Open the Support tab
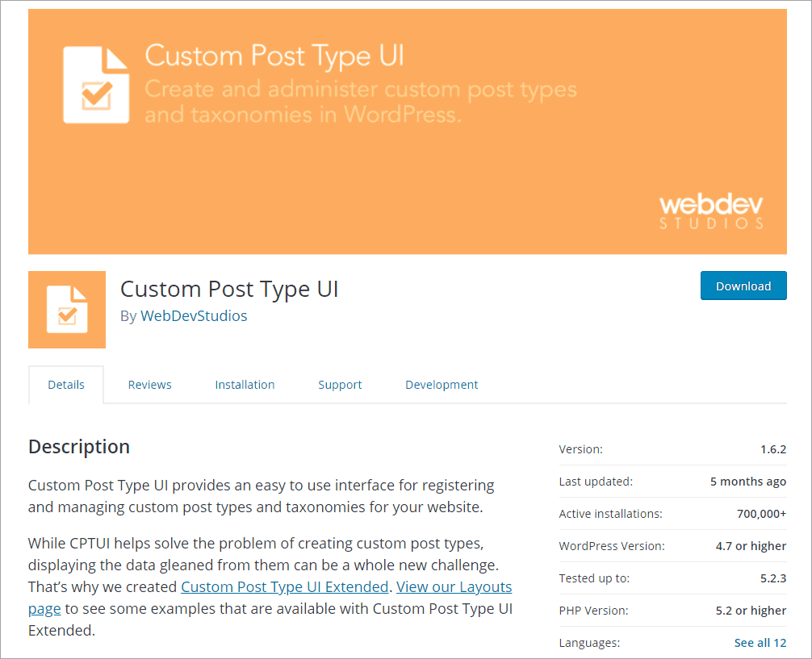 click(339, 385)
